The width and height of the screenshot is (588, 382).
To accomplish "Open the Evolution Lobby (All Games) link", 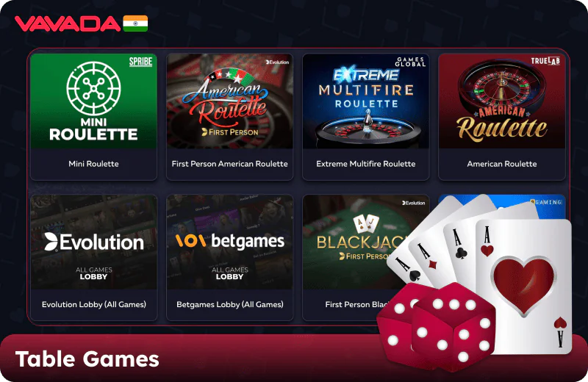I will click(94, 304).
